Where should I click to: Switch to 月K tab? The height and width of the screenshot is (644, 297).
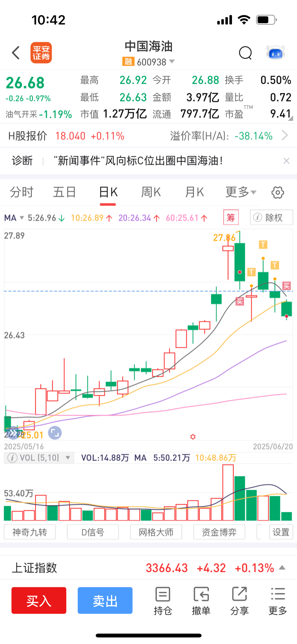(x=194, y=192)
